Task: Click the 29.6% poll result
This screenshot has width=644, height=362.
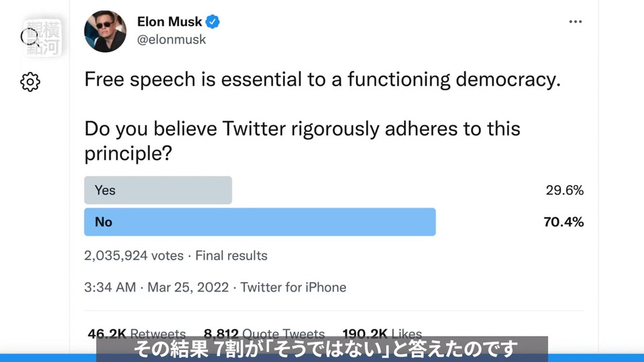Action: [564, 190]
